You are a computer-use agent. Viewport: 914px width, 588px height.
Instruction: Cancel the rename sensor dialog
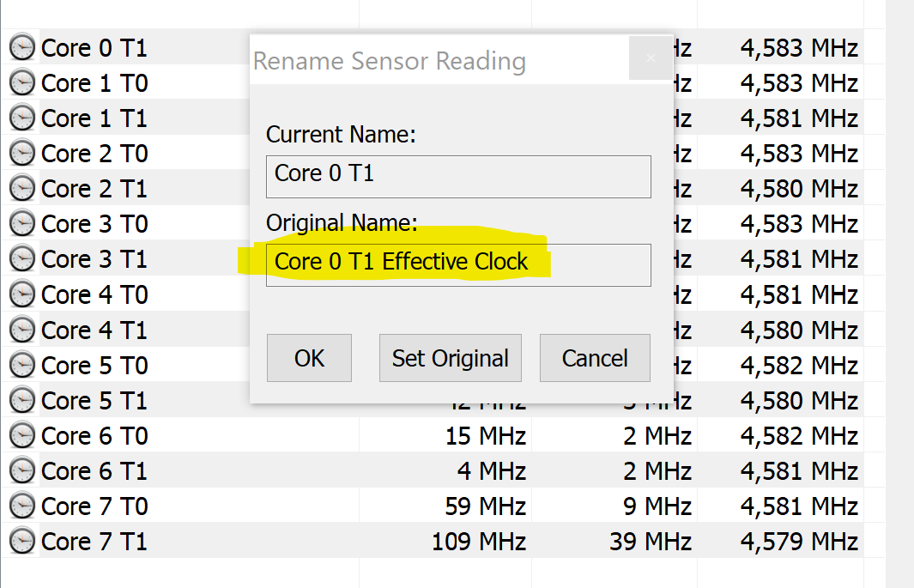[595, 358]
